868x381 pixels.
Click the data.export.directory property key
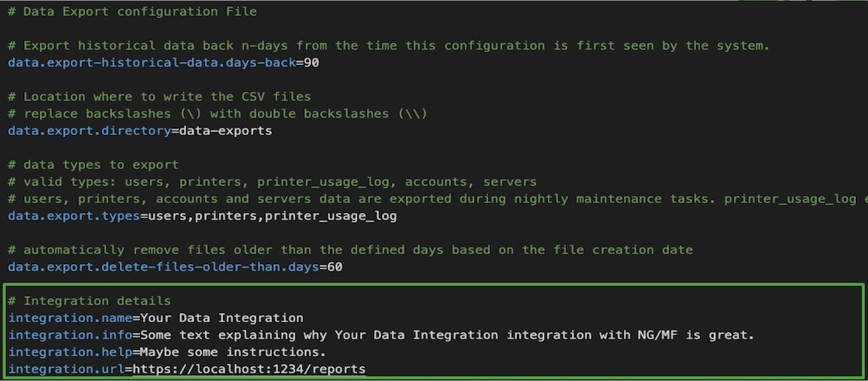pyautogui.click(x=90, y=131)
